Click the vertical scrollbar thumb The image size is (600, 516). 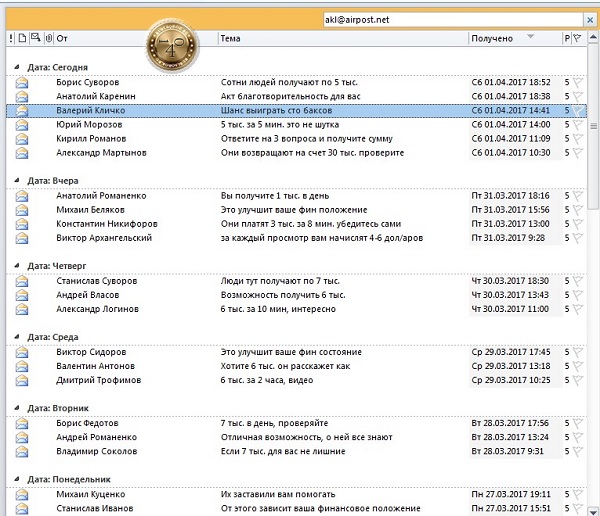tap(593, 126)
